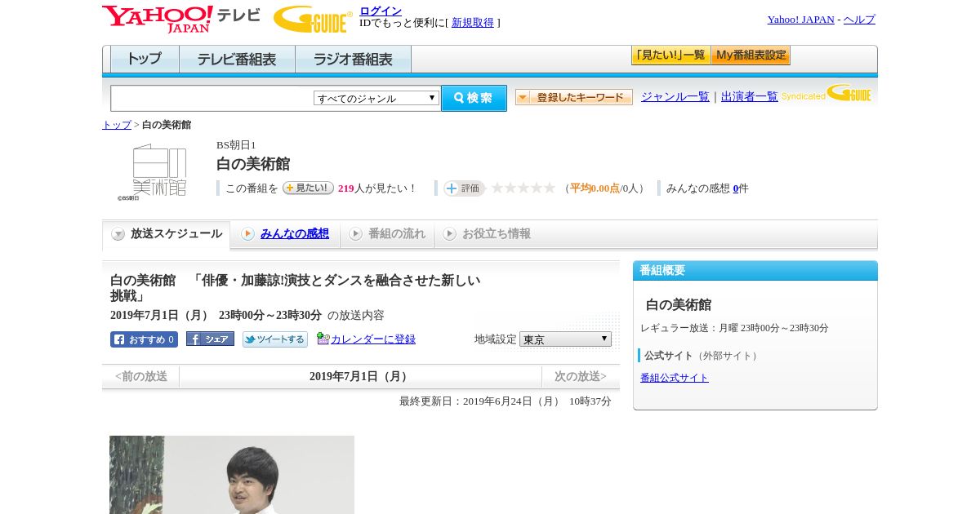Click the G-GUIDE logo in the header
Screen dimensions: 980x514
313,19
